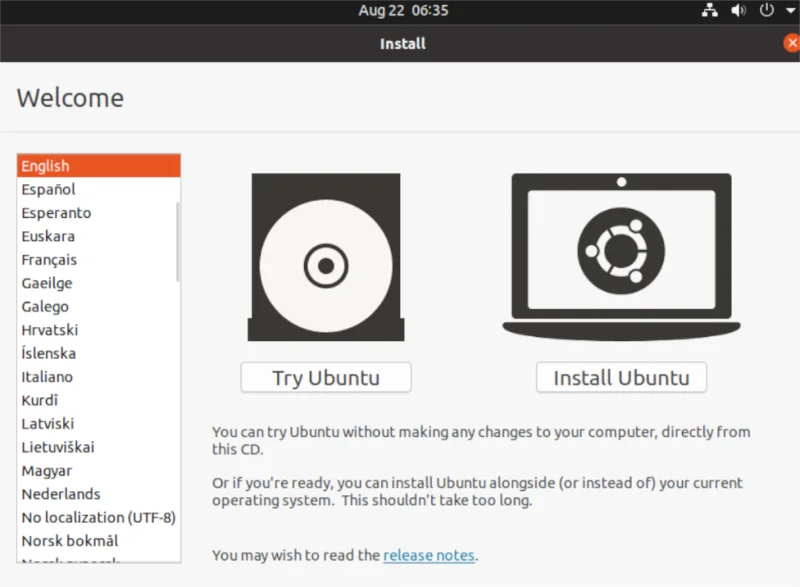800x587 pixels.
Task: Select Norsk bokmål language entry
Action: coord(98,541)
